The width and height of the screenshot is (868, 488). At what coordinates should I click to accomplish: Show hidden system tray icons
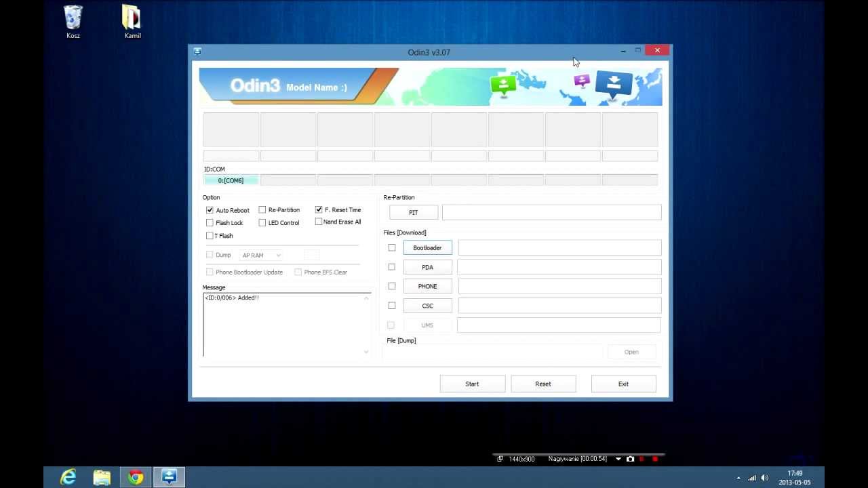click(x=738, y=479)
